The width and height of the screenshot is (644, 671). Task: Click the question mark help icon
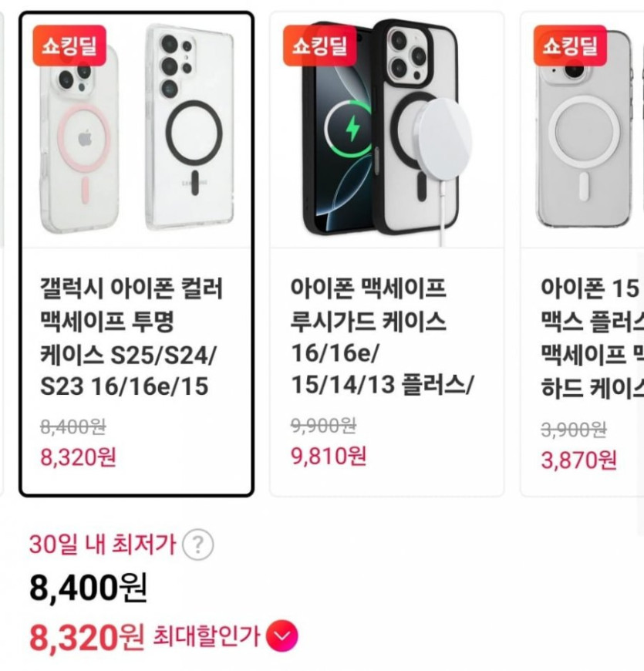pyautogui.click(x=197, y=545)
